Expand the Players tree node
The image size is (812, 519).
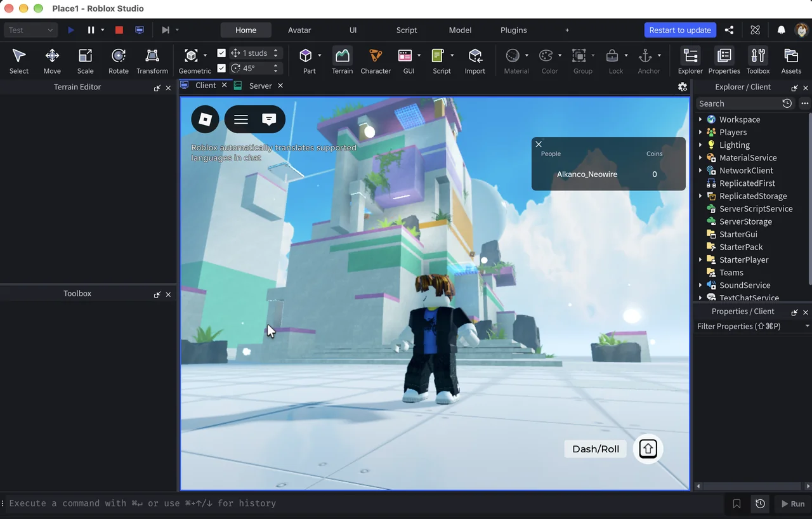tap(700, 132)
